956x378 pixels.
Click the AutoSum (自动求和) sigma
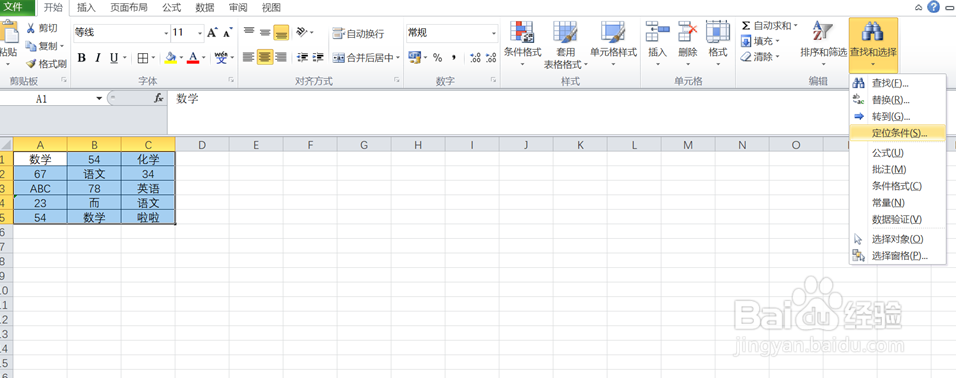pos(746,26)
